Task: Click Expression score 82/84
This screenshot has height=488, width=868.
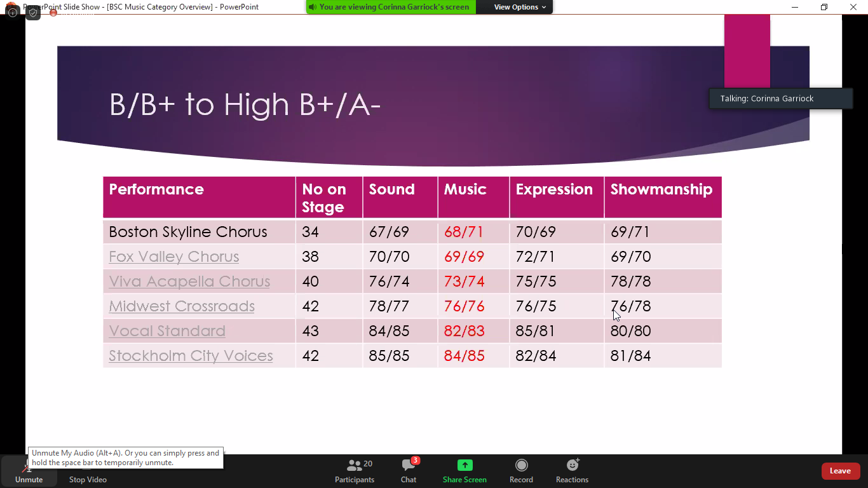Action: click(x=536, y=356)
